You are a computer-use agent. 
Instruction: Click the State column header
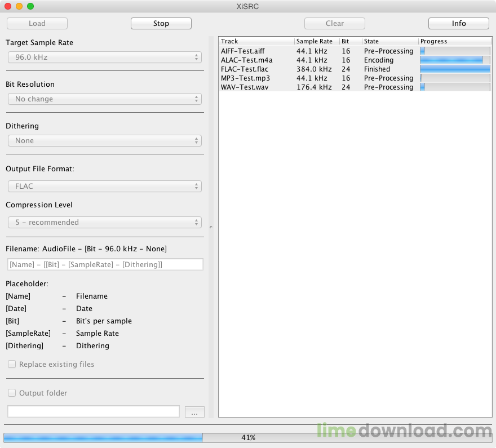coord(390,41)
